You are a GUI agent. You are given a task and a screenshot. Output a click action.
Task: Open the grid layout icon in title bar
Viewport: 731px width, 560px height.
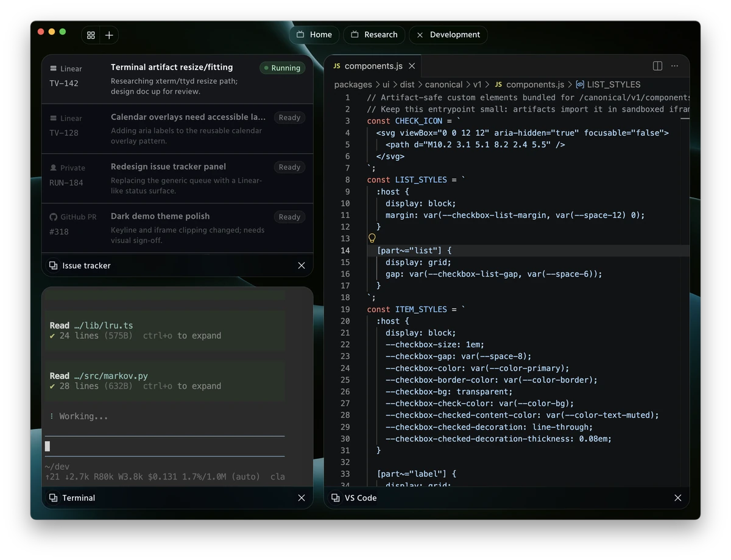tap(91, 35)
